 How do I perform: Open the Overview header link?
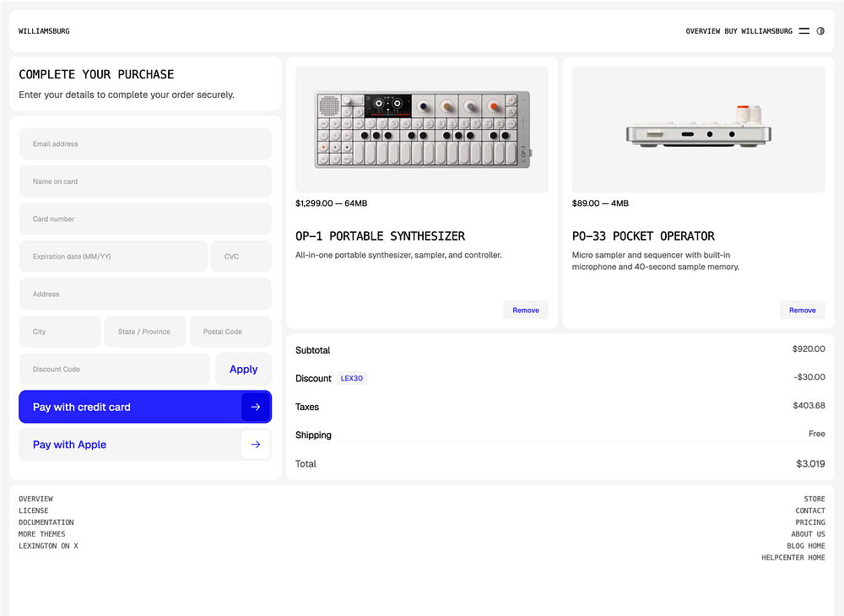point(702,31)
